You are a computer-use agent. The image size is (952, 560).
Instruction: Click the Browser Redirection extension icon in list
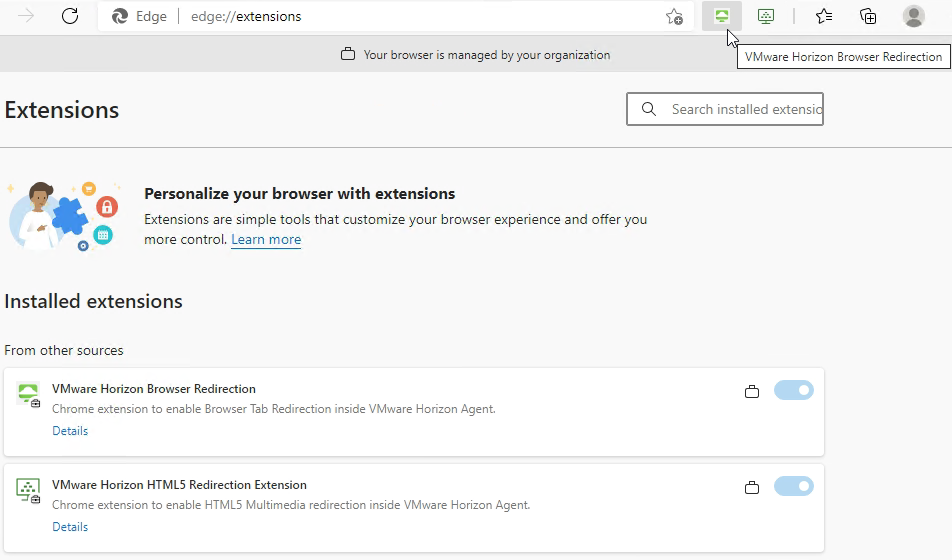[x=28, y=395]
